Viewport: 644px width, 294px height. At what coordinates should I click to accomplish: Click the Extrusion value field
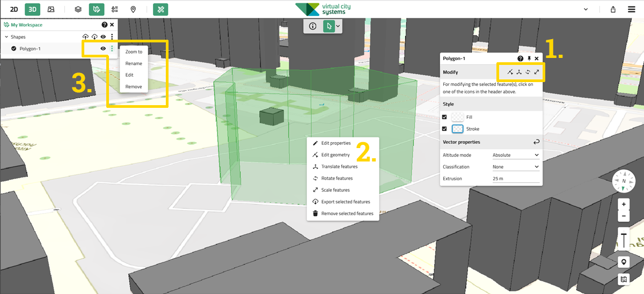click(516, 179)
